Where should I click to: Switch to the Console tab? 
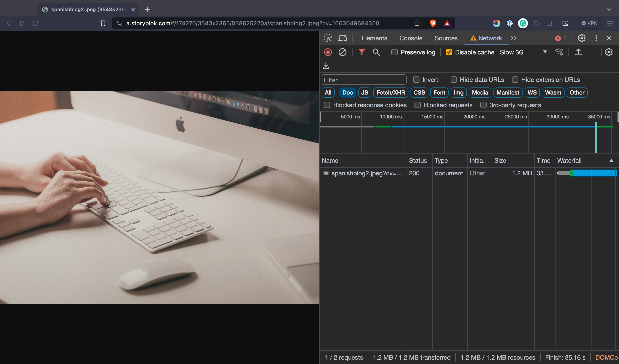[x=411, y=38]
